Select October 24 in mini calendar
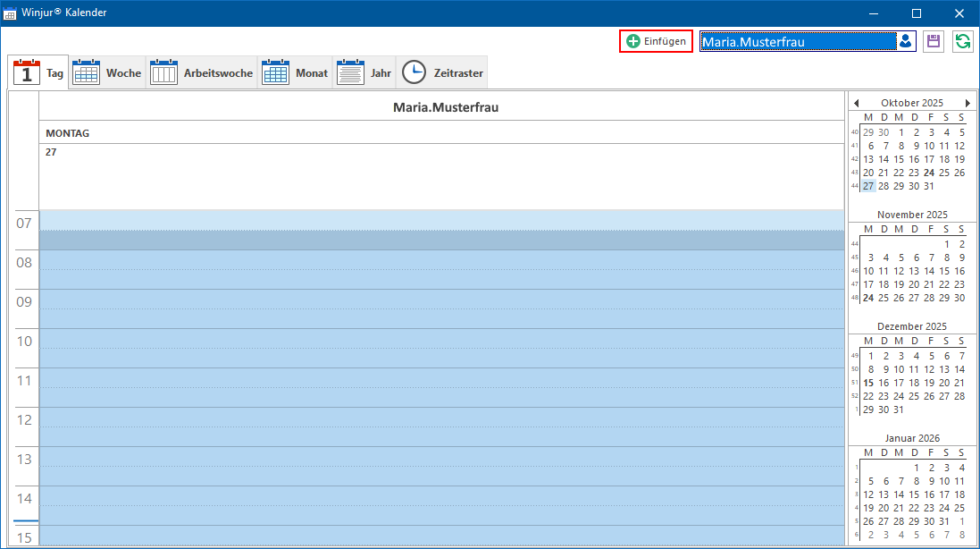 [x=929, y=173]
